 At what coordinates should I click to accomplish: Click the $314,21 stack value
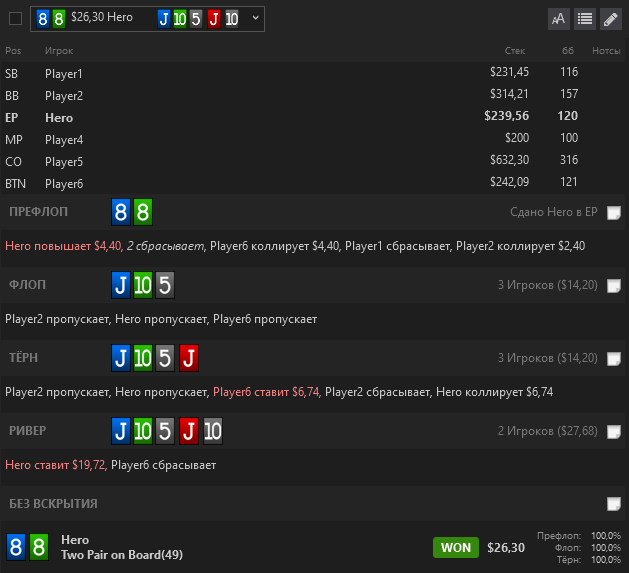click(509, 94)
